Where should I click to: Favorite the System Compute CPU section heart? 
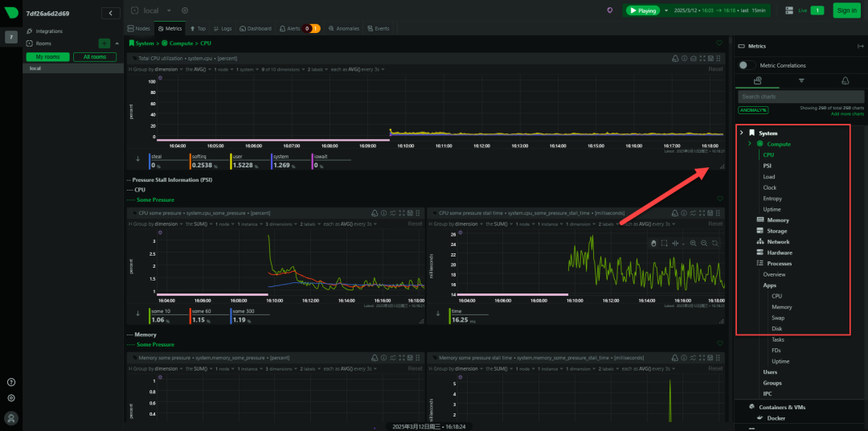click(x=719, y=43)
